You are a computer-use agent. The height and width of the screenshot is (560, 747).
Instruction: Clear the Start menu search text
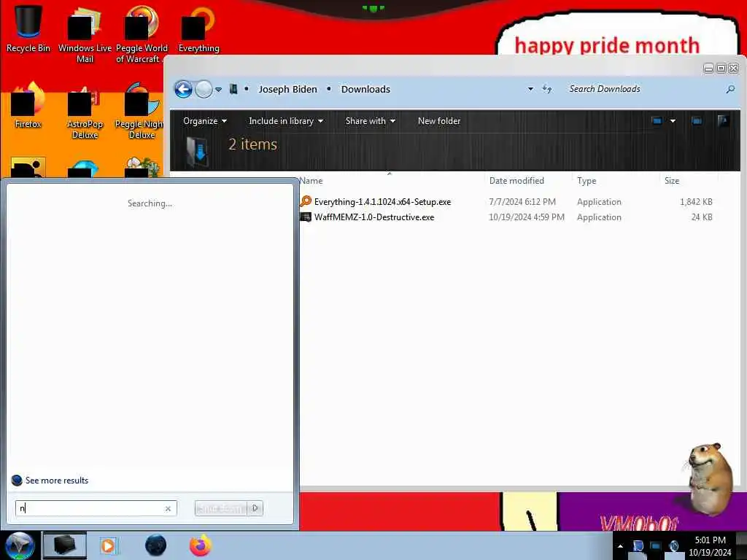click(168, 508)
